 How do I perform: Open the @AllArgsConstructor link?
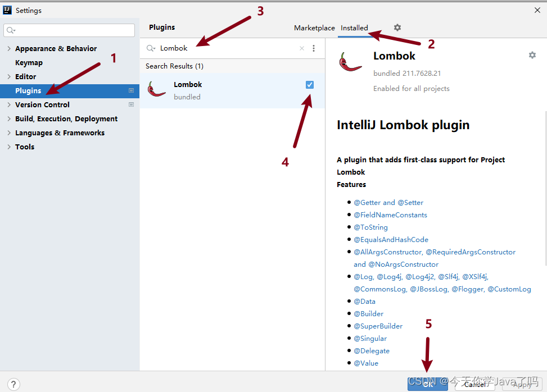[x=388, y=252]
